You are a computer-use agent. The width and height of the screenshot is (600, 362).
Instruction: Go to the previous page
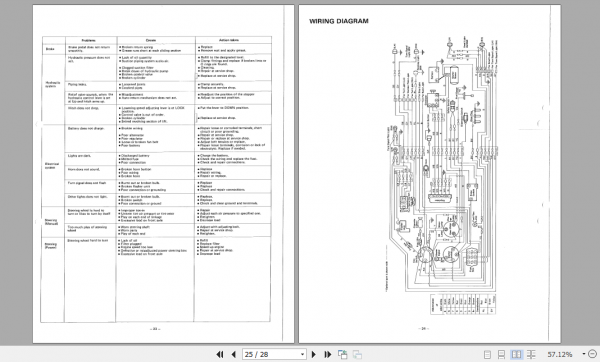[234, 354]
